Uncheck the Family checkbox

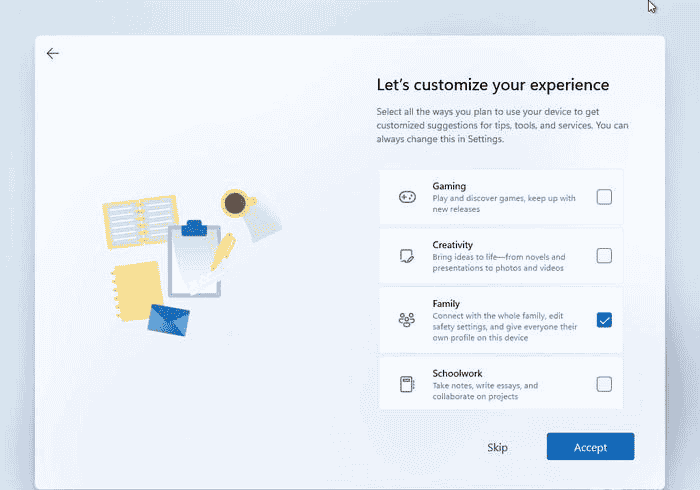(604, 320)
